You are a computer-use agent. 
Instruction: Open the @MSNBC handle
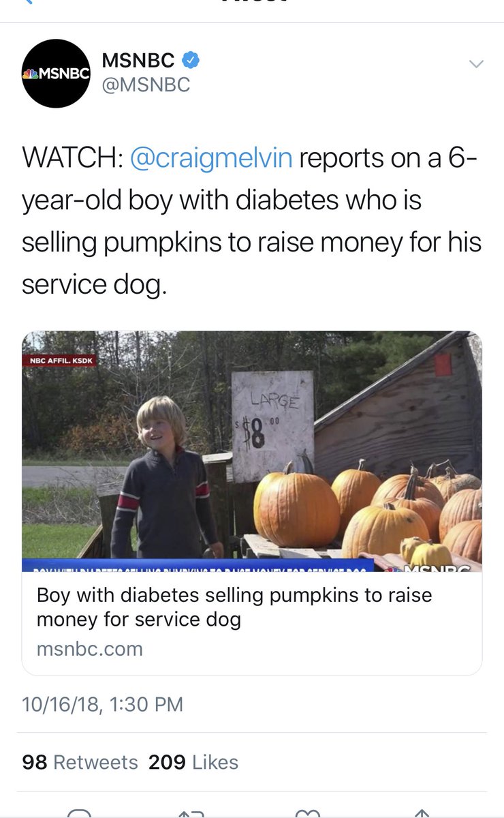pyautogui.click(x=146, y=85)
